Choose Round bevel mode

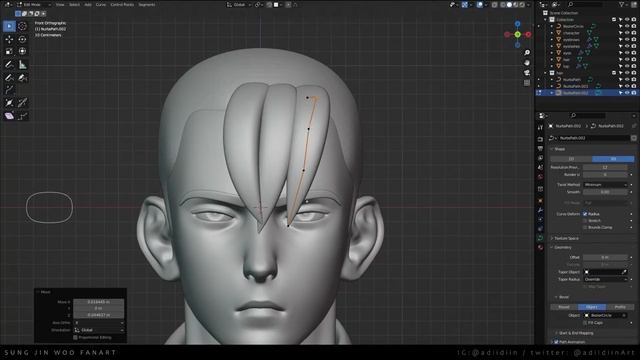click(564, 307)
